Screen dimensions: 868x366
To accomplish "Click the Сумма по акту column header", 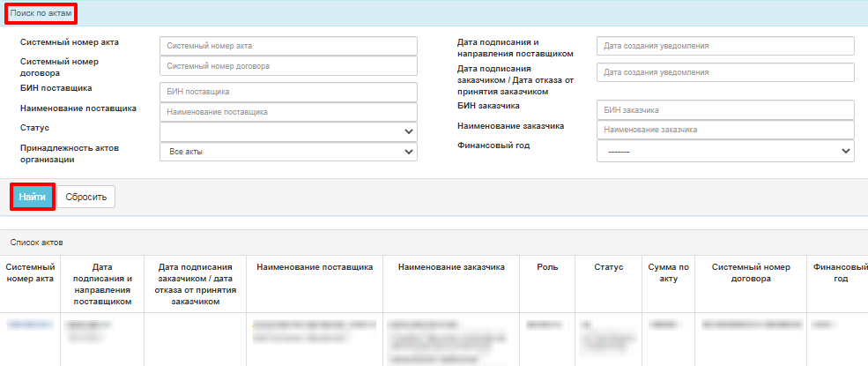I will click(x=668, y=273).
